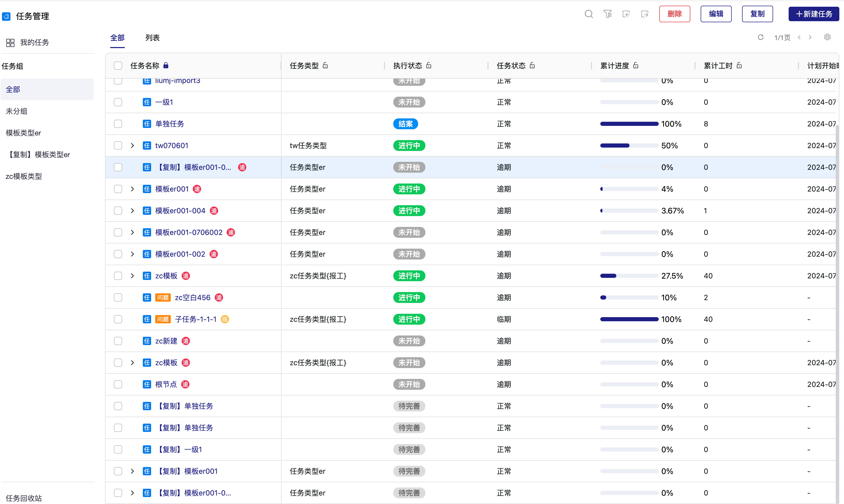Select 未分组 in task groups
The height and width of the screenshot is (504, 844).
click(16, 111)
